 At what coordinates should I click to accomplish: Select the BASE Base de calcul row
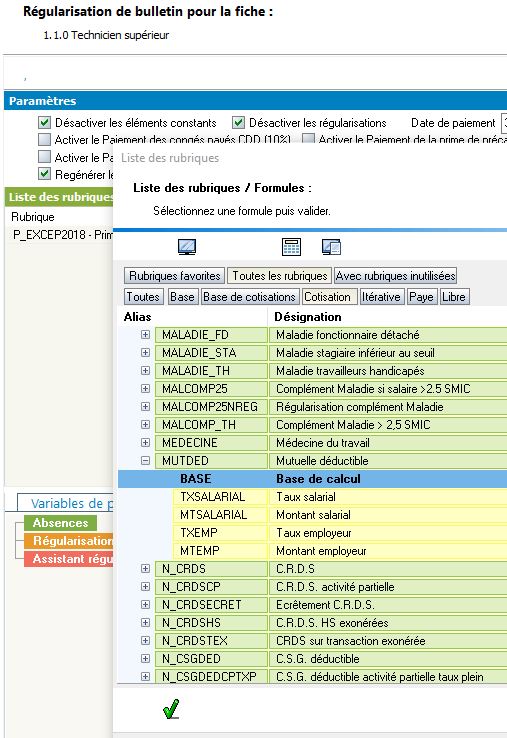[x=313, y=479]
